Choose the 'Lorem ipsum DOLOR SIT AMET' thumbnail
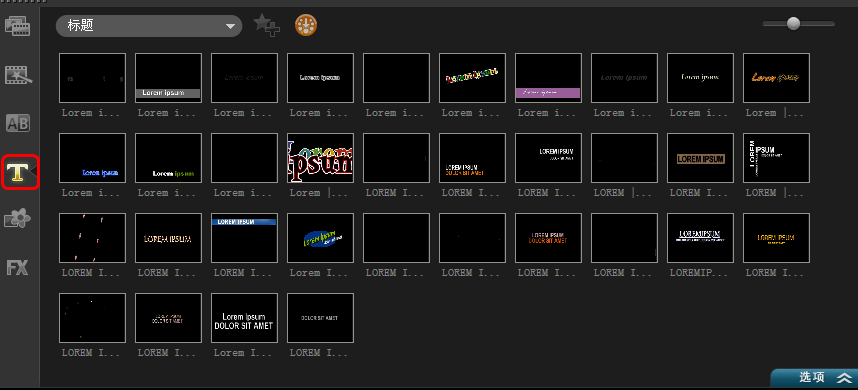Screen dimensions: 858x390 point(244,318)
